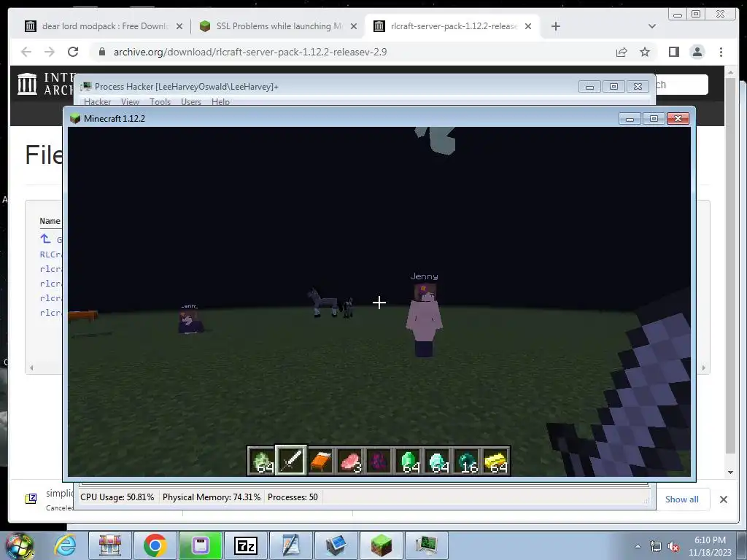Bookmark this page with the star
Viewport: 747px width, 560px height.
click(x=645, y=52)
